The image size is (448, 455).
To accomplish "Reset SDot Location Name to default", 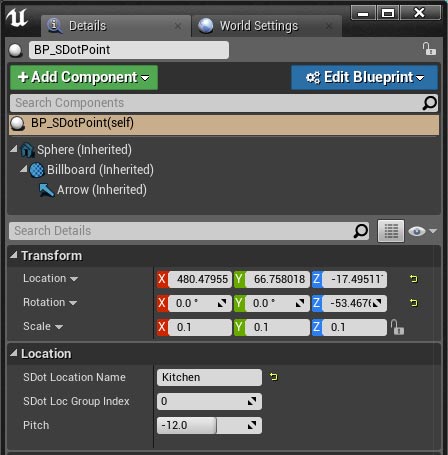I will click(273, 377).
